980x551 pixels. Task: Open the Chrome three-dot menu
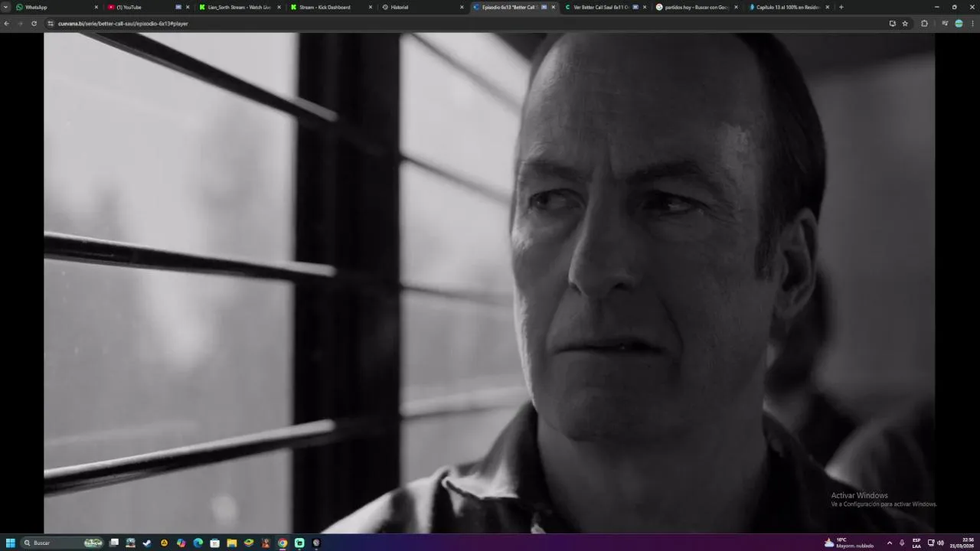[972, 24]
